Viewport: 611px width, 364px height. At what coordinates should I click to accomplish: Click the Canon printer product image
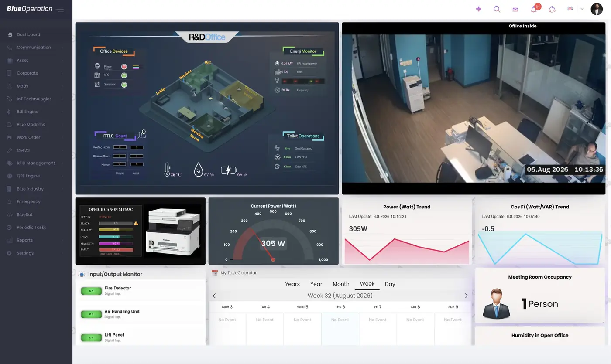(x=174, y=231)
